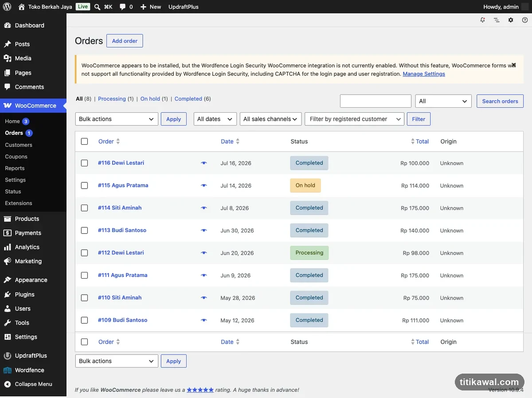
Task: Open the top Bulk actions dropdown
Action: (x=117, y=119)
